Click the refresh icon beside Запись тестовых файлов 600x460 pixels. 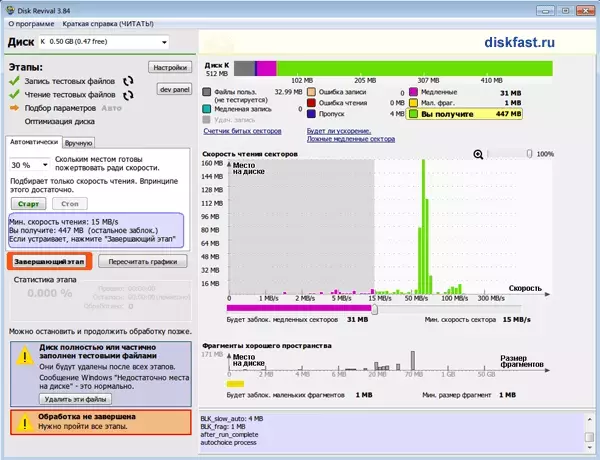(x=128, y=81)
